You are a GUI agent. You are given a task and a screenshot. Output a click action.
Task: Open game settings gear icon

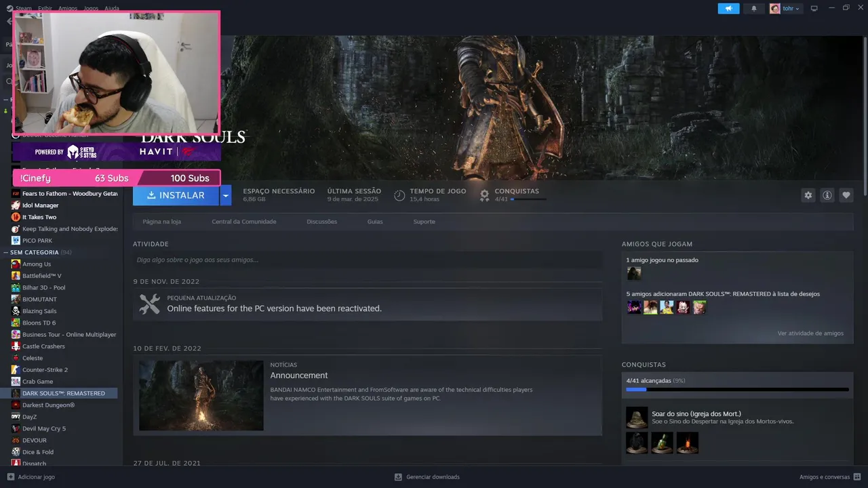808,195
